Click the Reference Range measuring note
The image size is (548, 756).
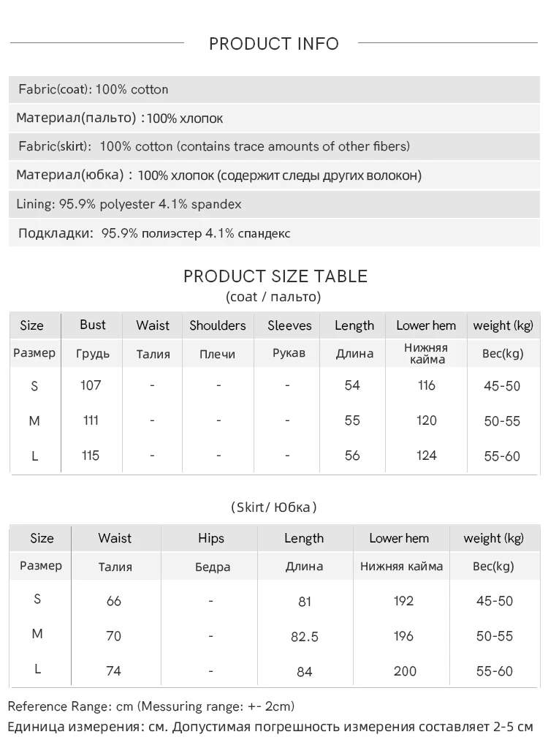151,707
